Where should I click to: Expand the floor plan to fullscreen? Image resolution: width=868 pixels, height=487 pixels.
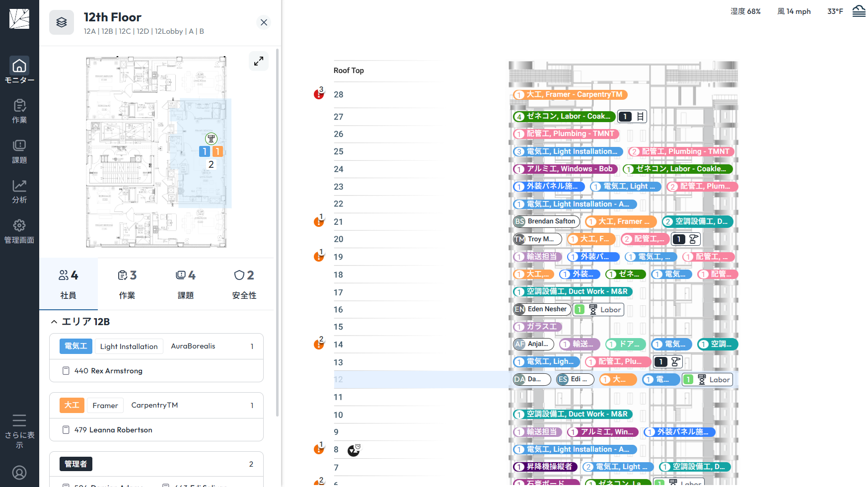click(x=258, y=61)
